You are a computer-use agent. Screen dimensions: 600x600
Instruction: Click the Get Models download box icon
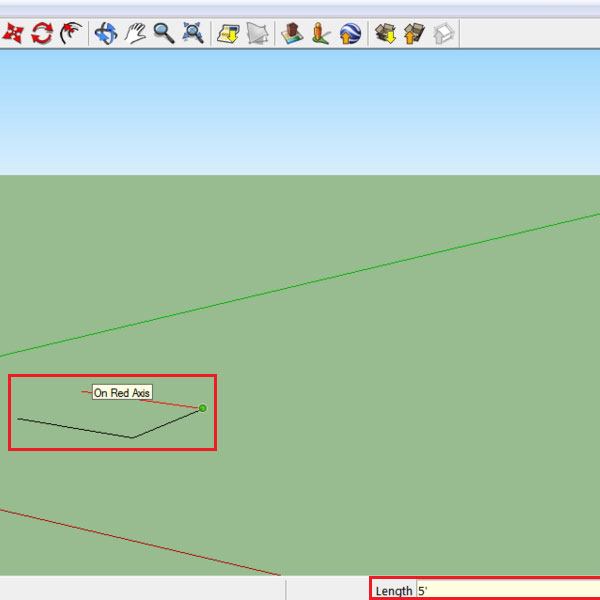click(x=385, y=33)
